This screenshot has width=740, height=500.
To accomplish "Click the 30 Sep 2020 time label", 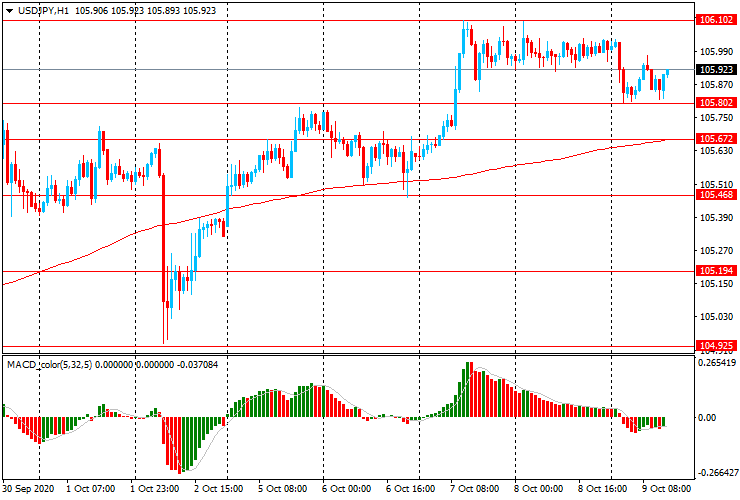I will 28,489.
